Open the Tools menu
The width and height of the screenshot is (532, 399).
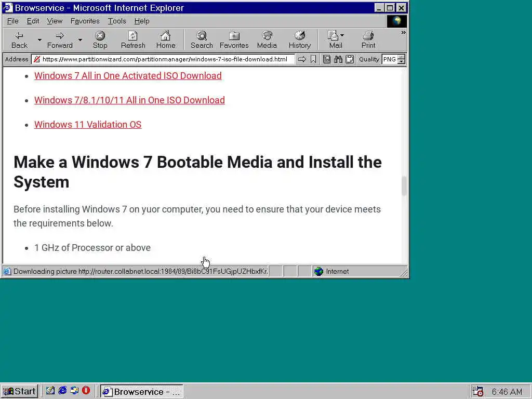(x=117, y=21)
